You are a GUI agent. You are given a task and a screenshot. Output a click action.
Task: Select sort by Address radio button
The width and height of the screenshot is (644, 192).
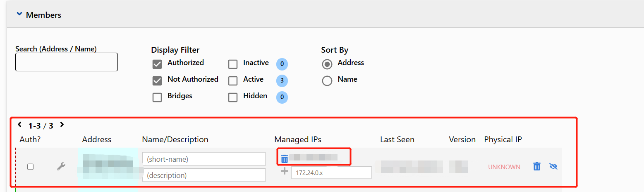tap(327, 64)
